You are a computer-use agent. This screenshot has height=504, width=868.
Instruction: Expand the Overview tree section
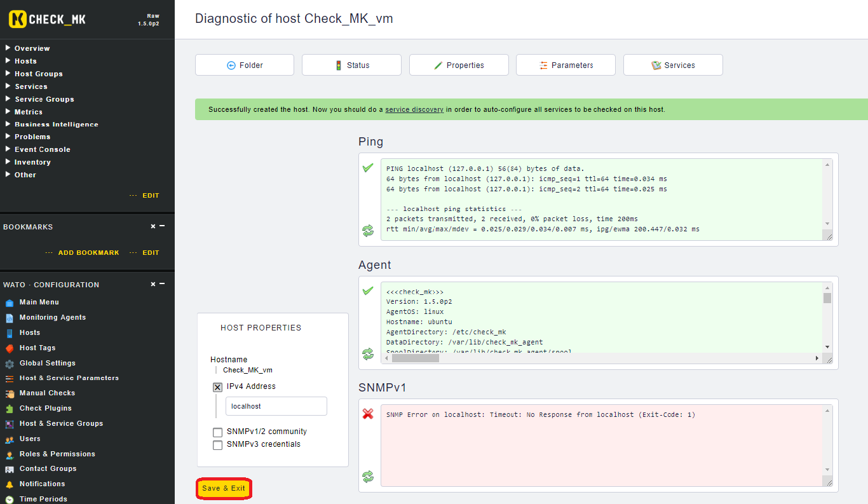coord(32,48)
